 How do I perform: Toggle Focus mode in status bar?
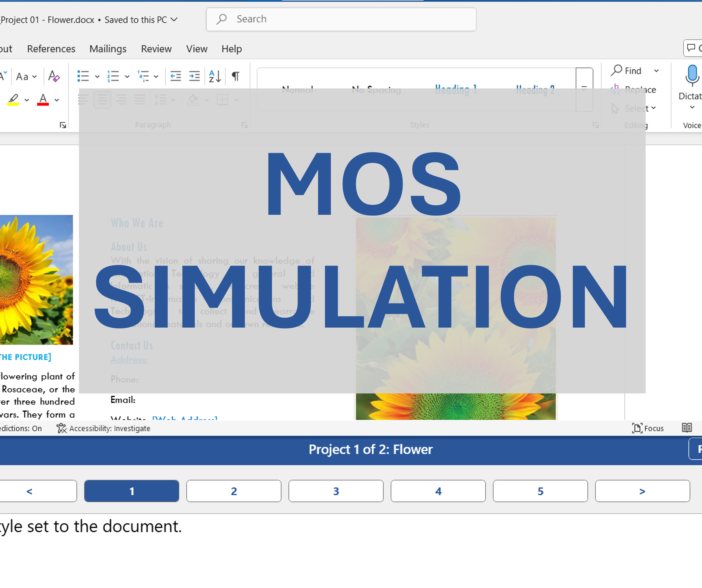point(648,428)
